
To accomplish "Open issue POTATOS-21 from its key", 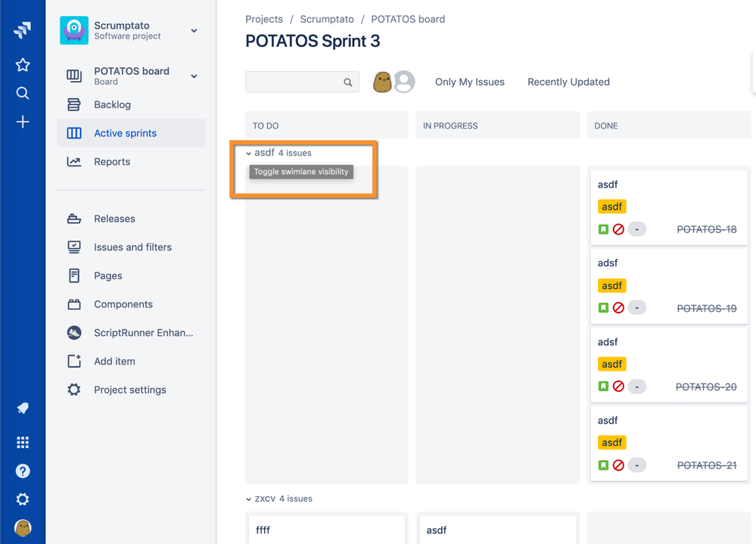I will [707, 465].
